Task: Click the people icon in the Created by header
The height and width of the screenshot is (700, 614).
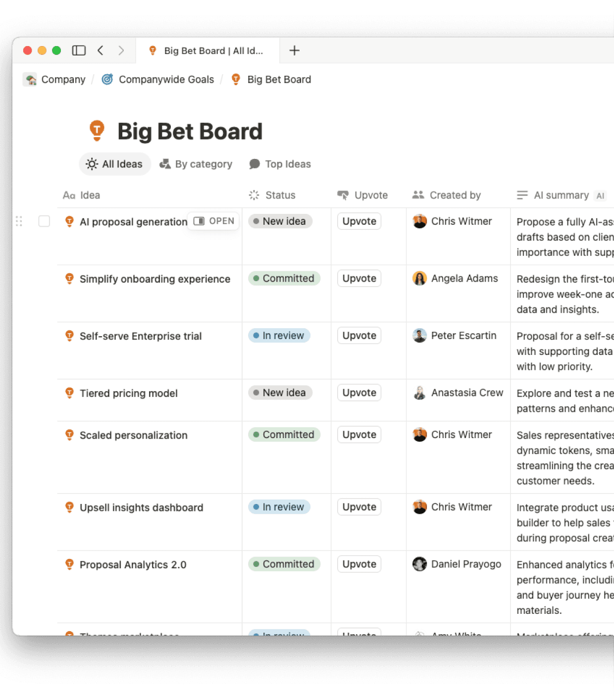Action: click(417, 195)
